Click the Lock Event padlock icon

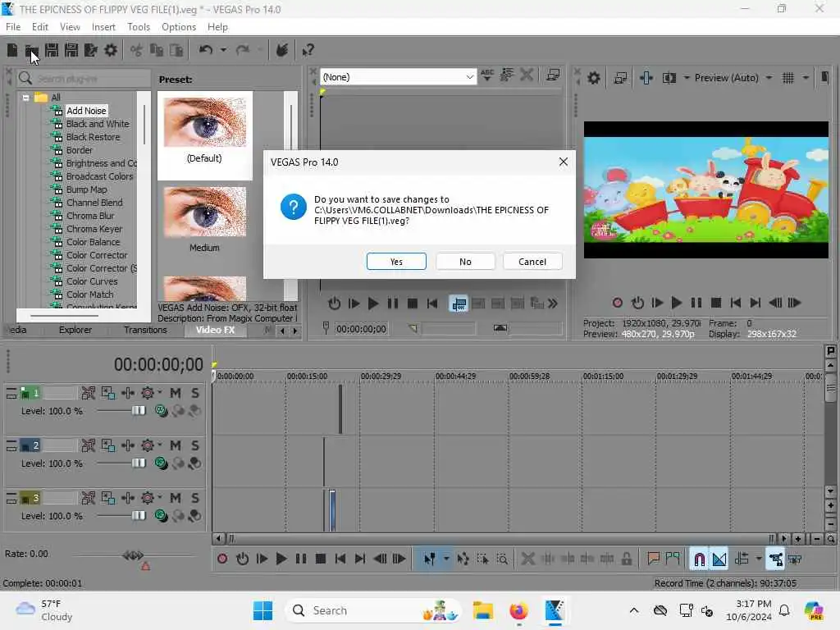[x=626, y=559]
